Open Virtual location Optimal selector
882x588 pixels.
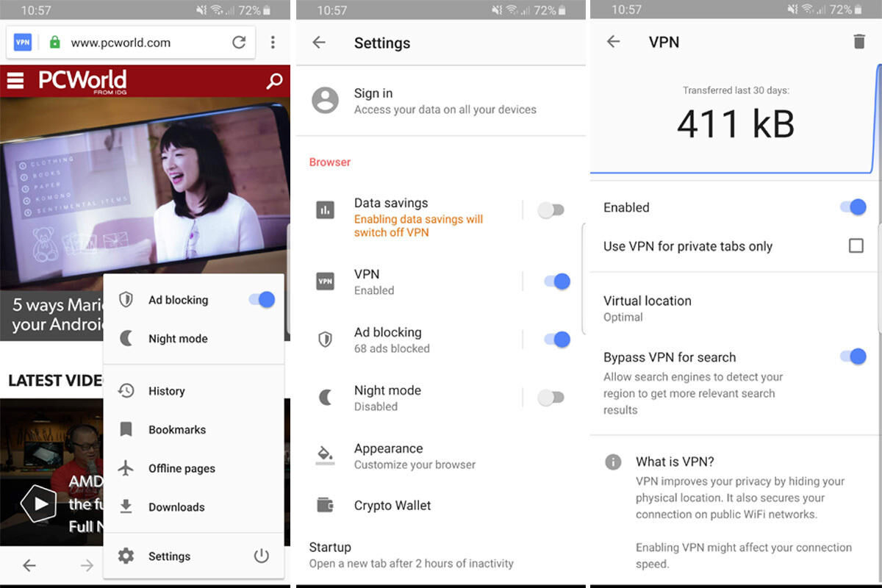[647, 308]
